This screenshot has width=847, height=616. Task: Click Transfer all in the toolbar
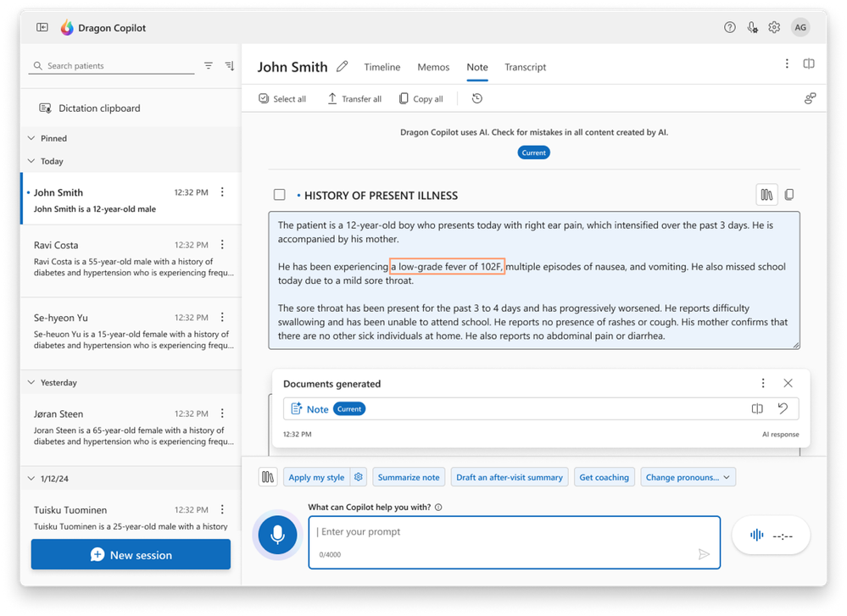point(354,99)
